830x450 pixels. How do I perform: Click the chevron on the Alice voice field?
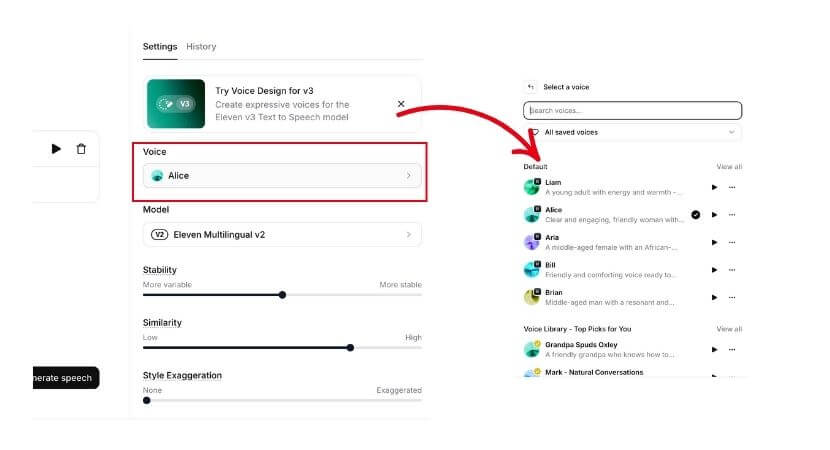point(409,176)
